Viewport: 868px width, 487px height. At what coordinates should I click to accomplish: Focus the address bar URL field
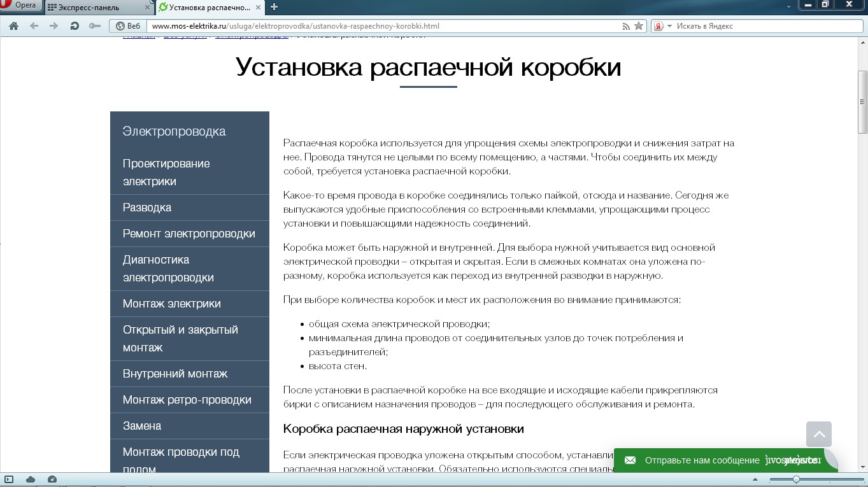384,26
